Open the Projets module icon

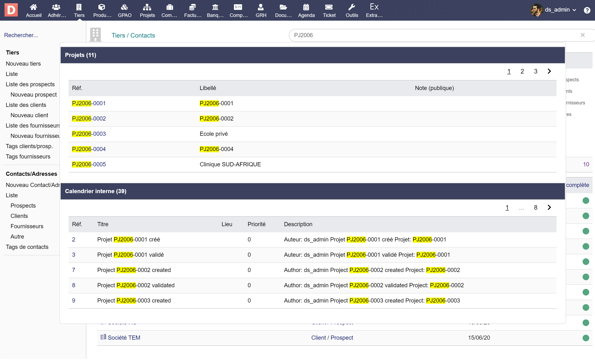(147, 7)
